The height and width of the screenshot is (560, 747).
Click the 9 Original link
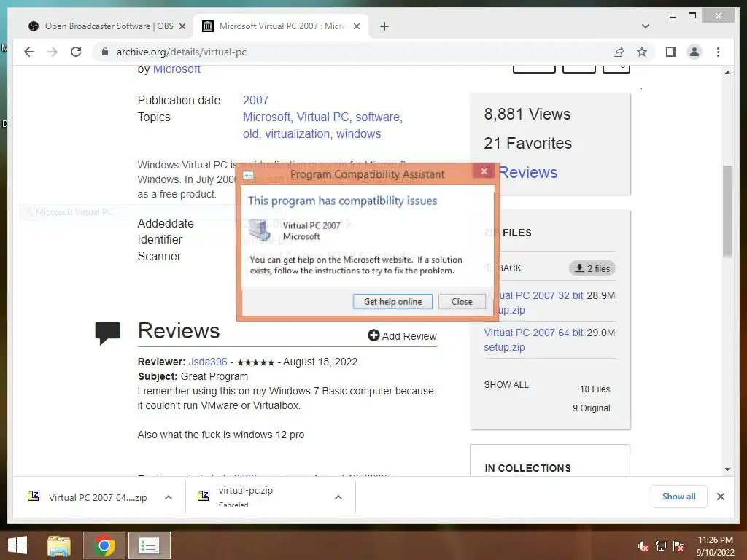tap(591, 408)
